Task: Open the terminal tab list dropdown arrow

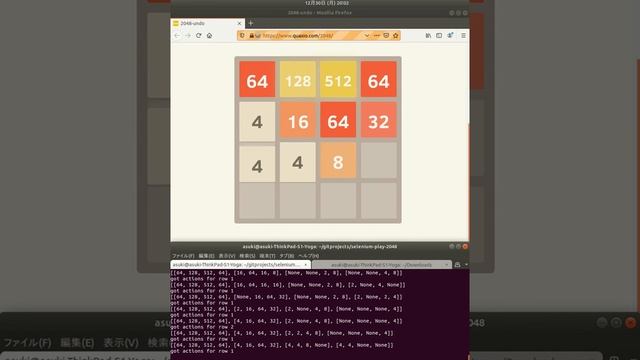Action: pyautogui.click(x=466, y=265)
